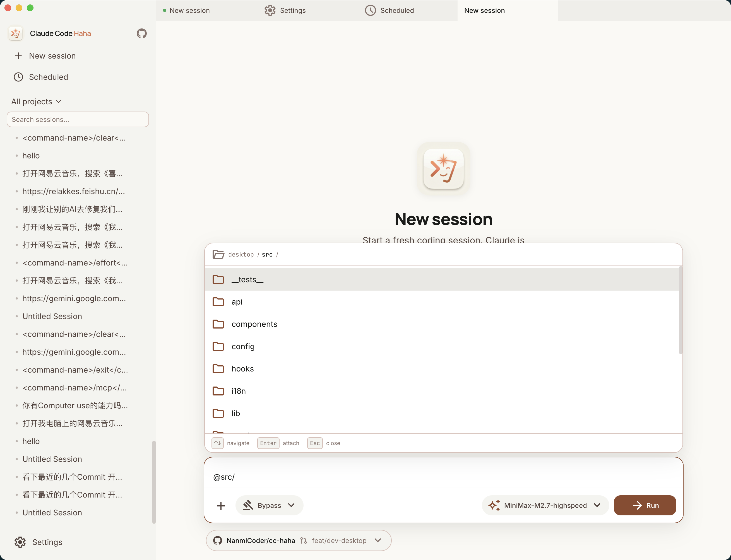
Task: Expand the All projects filter
Action: [36, 101]
